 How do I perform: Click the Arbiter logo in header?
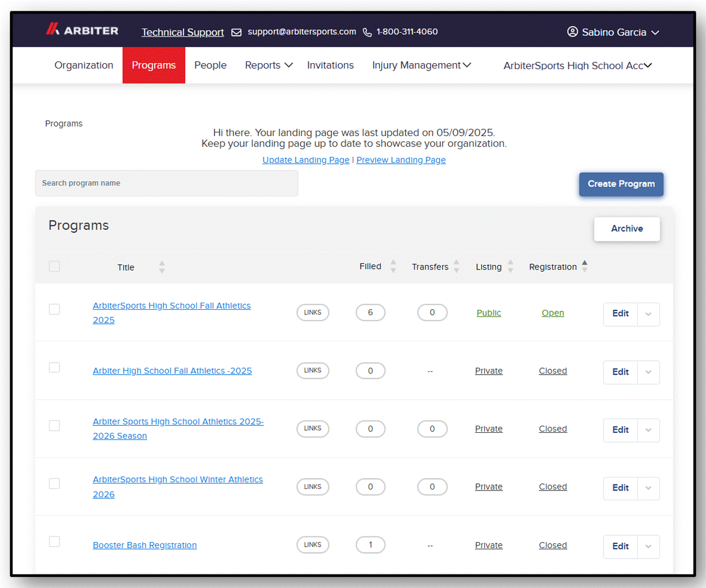tap(82, 29)
